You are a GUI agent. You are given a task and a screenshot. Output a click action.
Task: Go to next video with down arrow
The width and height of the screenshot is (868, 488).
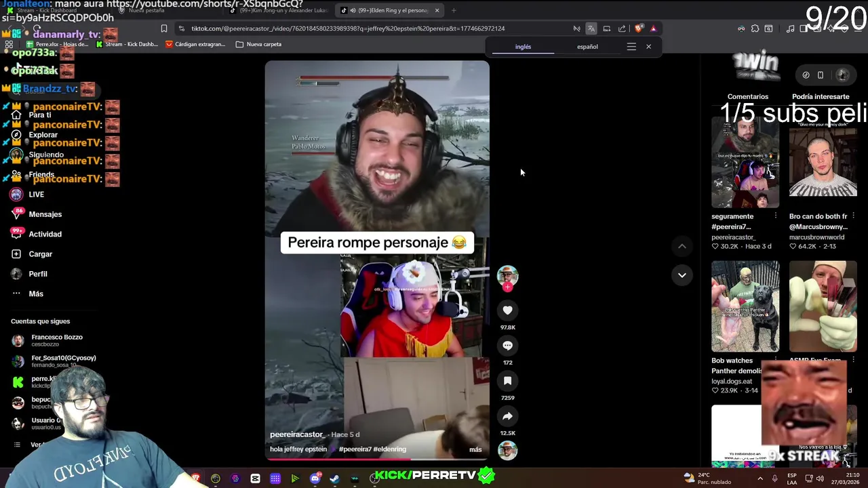pos(682,274)
